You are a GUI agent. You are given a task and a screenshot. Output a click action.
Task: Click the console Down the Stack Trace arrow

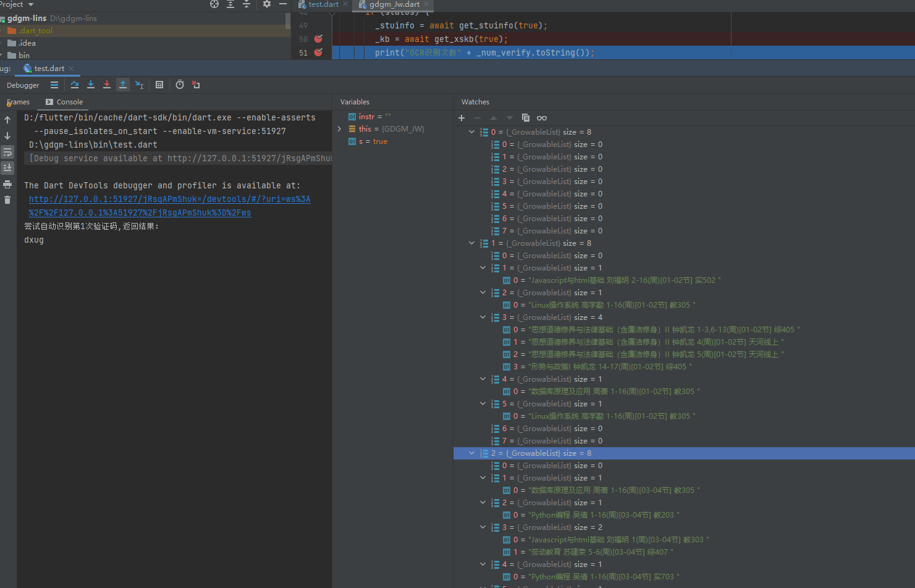click(x=7, y=136)
